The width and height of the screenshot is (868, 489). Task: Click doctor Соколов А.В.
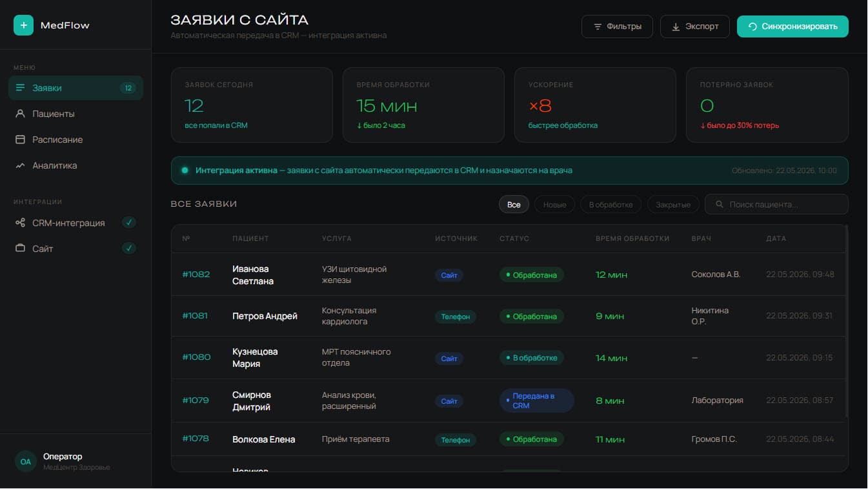tap(716, 275)
